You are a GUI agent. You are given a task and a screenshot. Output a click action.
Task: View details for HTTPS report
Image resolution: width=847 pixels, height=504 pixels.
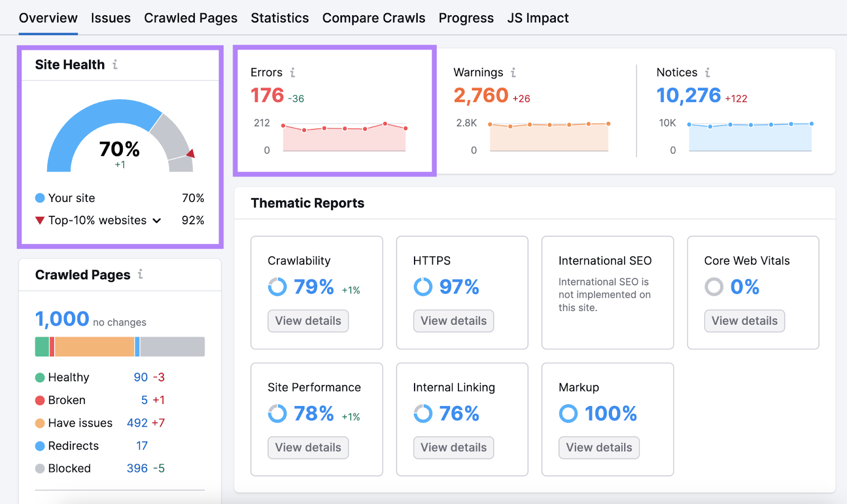(453, 320)
